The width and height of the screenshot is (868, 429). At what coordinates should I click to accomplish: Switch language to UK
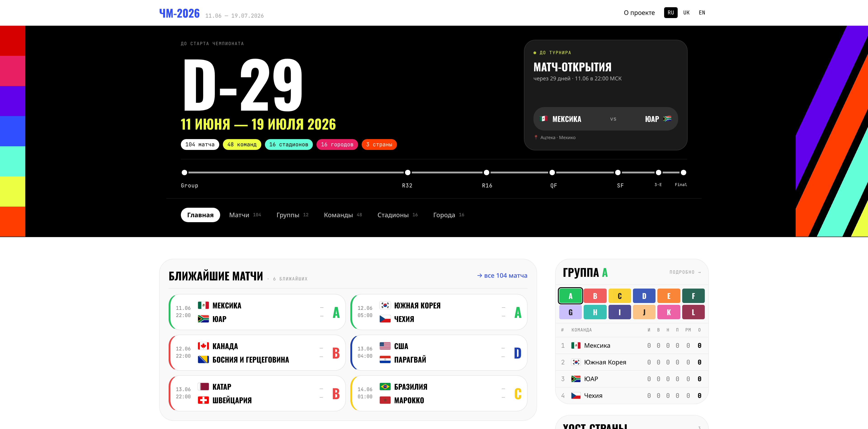pyautogui.click(x=686, y=13)
